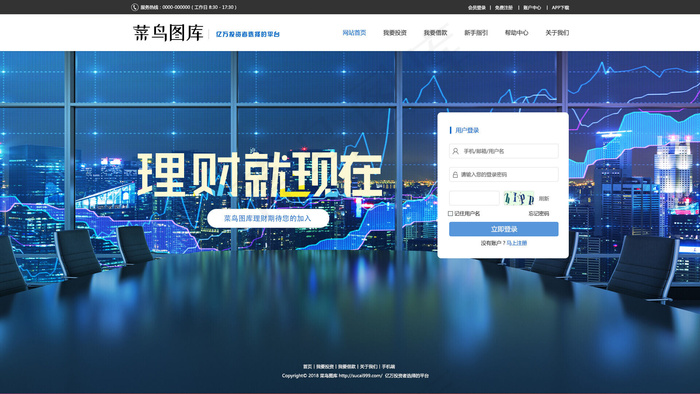Open the 新手指引 nav tab
The height and width of the screenshot is (394, 700).
tap(476, 33)
